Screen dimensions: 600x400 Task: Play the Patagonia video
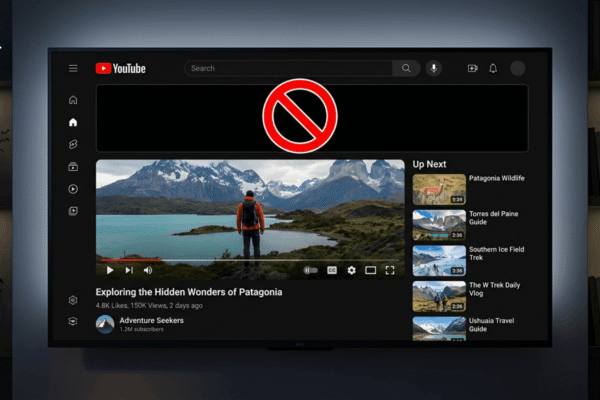110,270
